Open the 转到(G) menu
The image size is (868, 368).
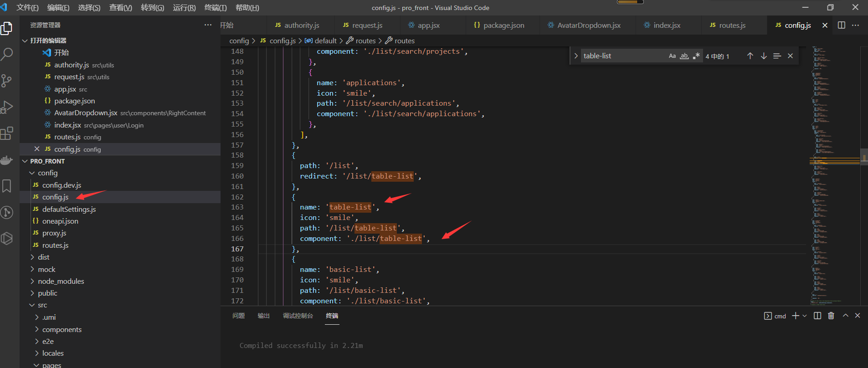point(153,8)
